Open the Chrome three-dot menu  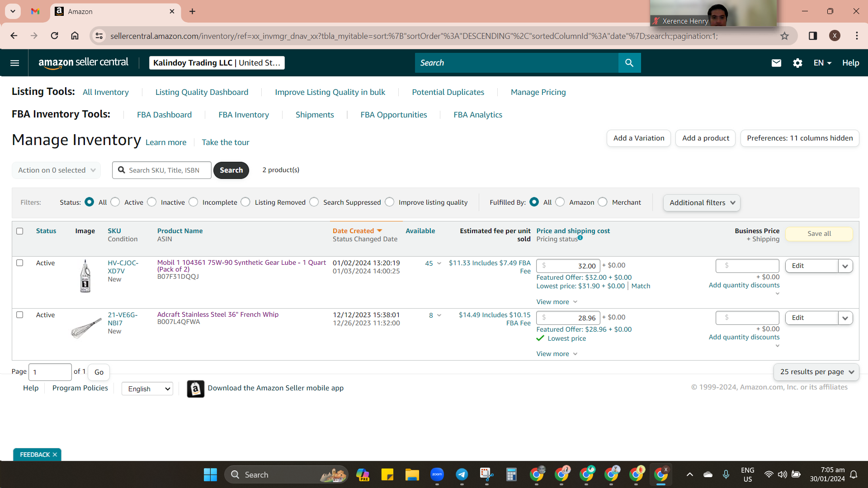857,36
